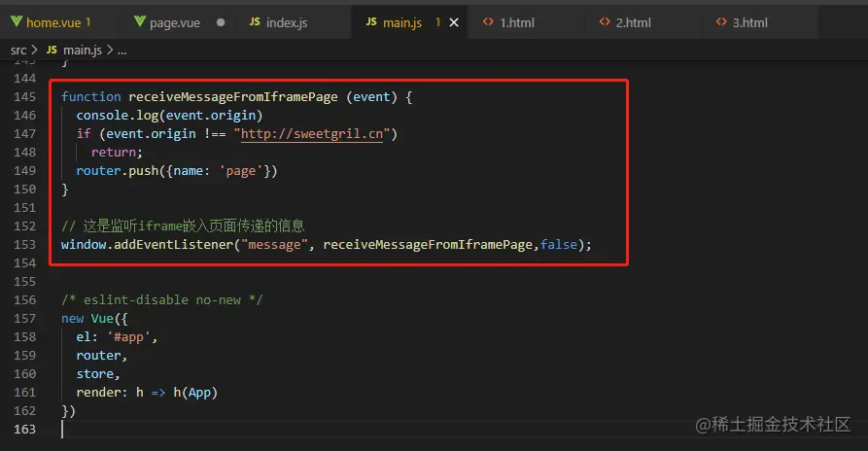Click the JS icon in the breadcrumb

[x=52, y=50]
